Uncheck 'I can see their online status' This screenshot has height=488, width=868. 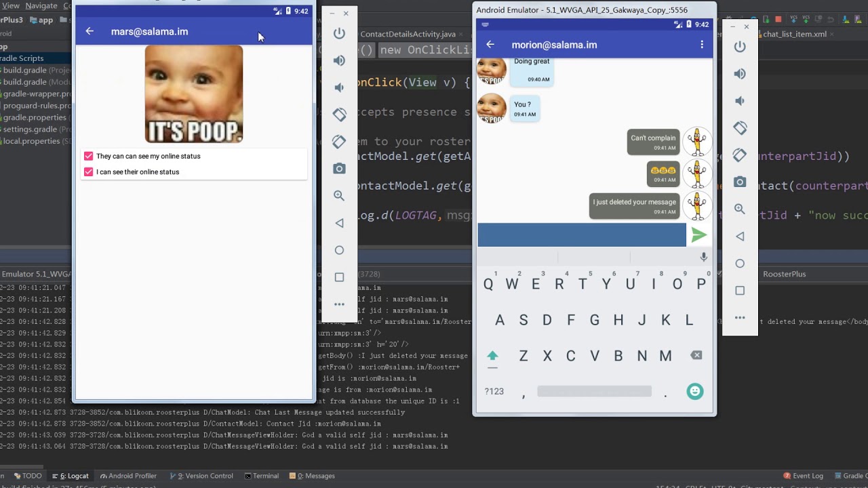click(88, 171)
